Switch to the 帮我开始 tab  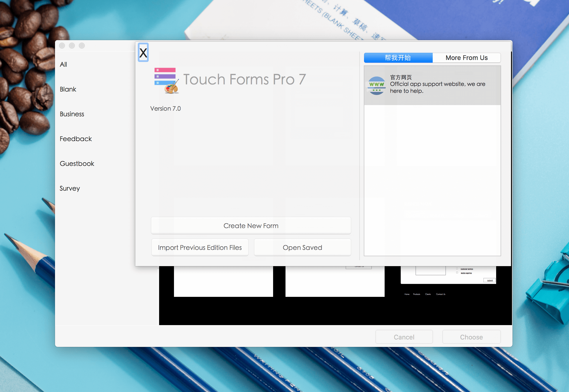tap(398, 58)
